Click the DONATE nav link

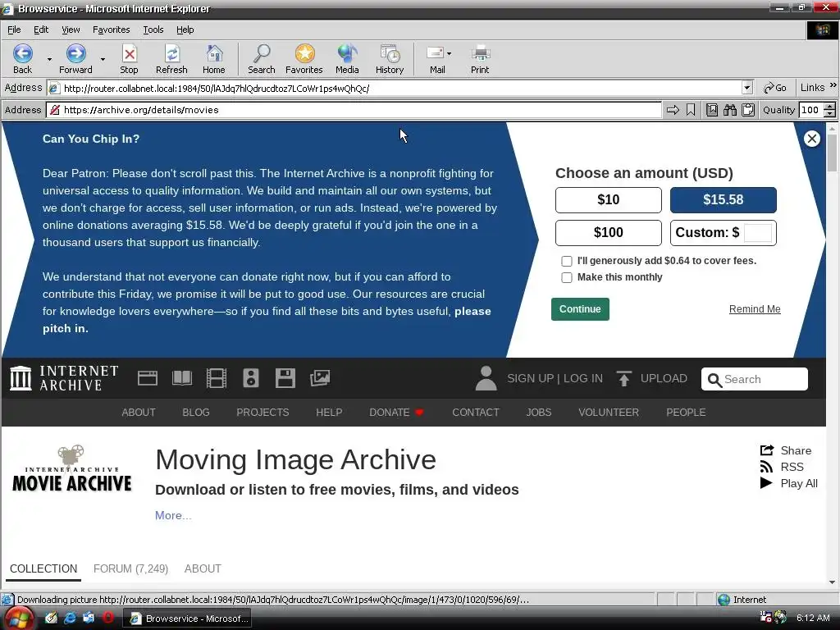[396, 413]
